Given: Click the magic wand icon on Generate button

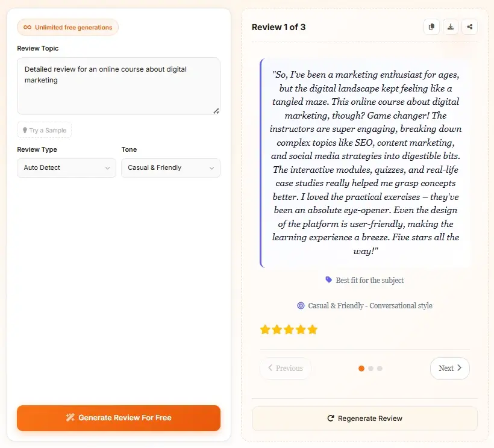Looking at the screenshot, I should point(70,417).
